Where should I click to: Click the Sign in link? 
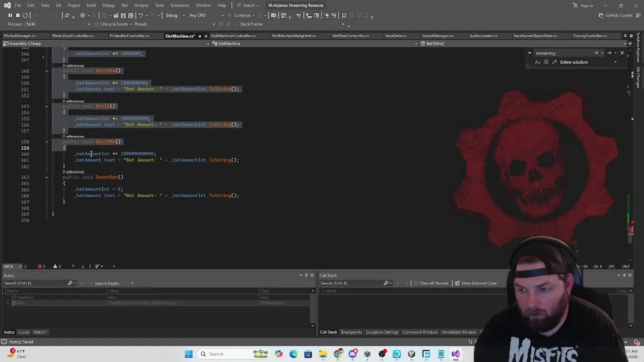pyautogui.click(x=583, y=6)
